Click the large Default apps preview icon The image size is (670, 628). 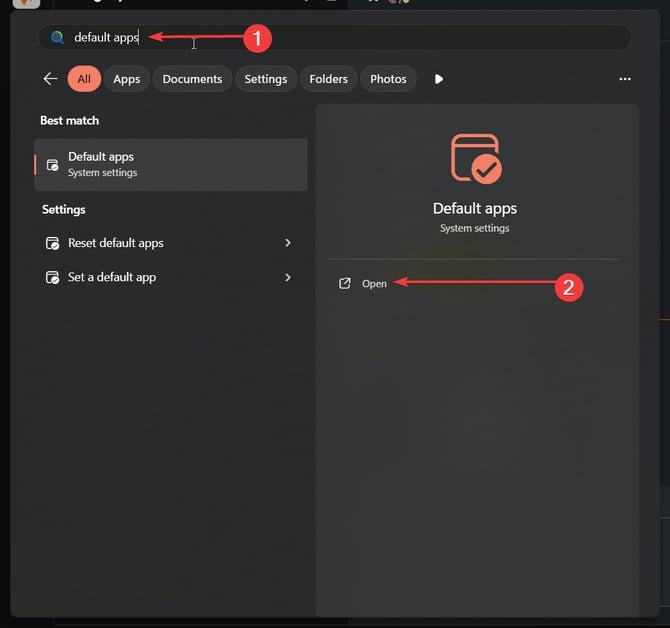pyautogui.click(x=476, y=158)
